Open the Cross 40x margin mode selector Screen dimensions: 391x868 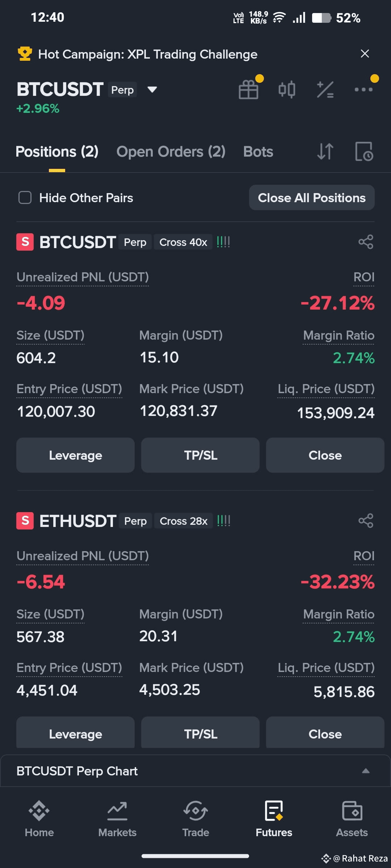click(x=183, y=242)
